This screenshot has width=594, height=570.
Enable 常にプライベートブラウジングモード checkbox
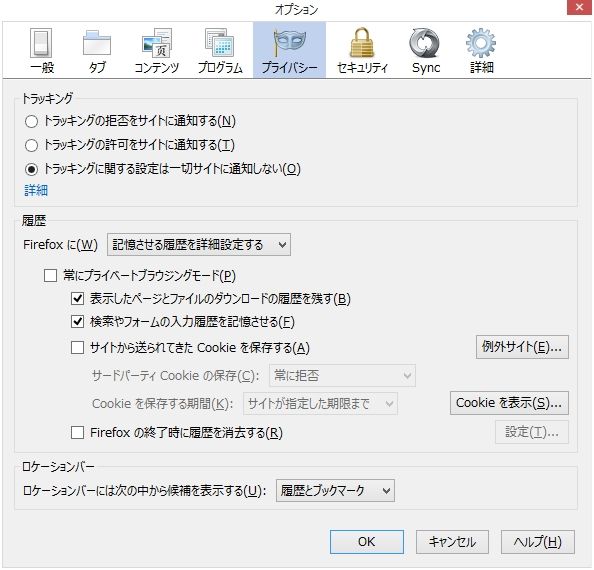(x=50, y=276)
